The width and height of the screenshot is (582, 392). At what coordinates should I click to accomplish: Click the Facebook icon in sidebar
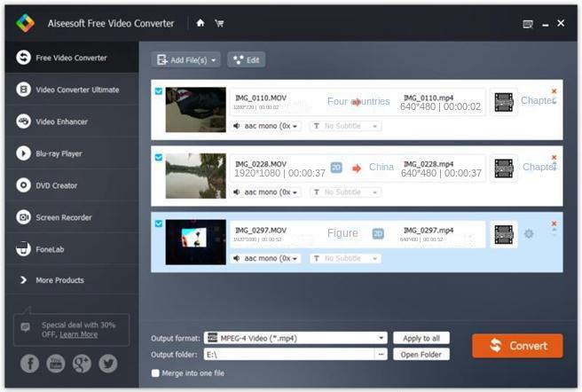pos(28,363)
